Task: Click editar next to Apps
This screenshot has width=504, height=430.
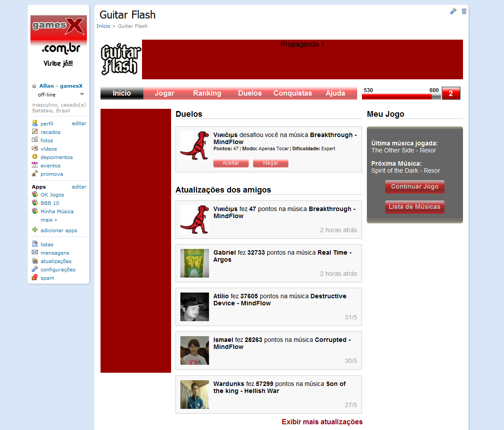Action: [x=79, y=186]
